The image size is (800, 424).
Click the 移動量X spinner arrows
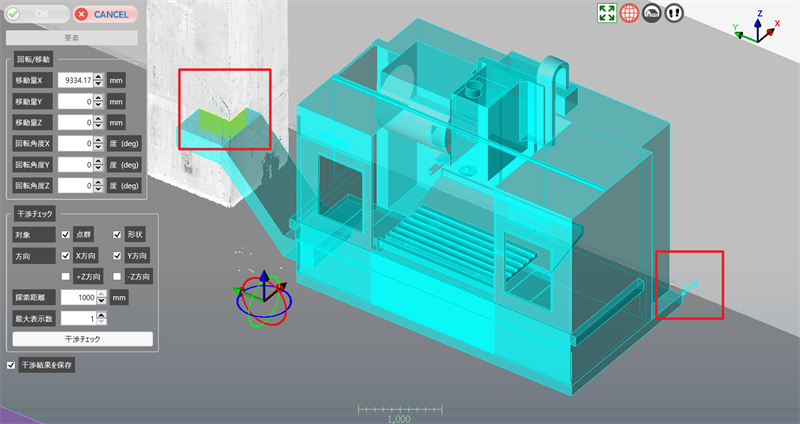(x=99, y=79)
